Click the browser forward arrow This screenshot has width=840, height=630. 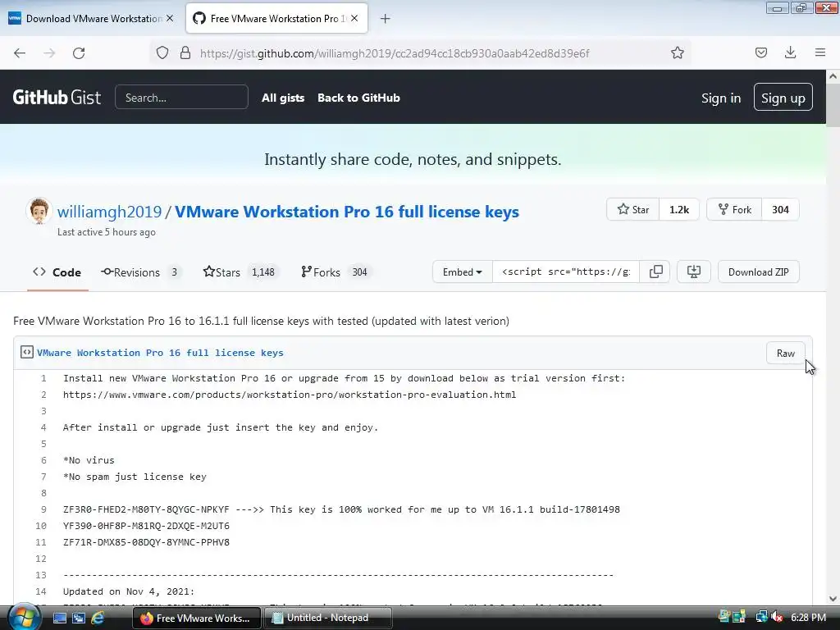(49, 53)
